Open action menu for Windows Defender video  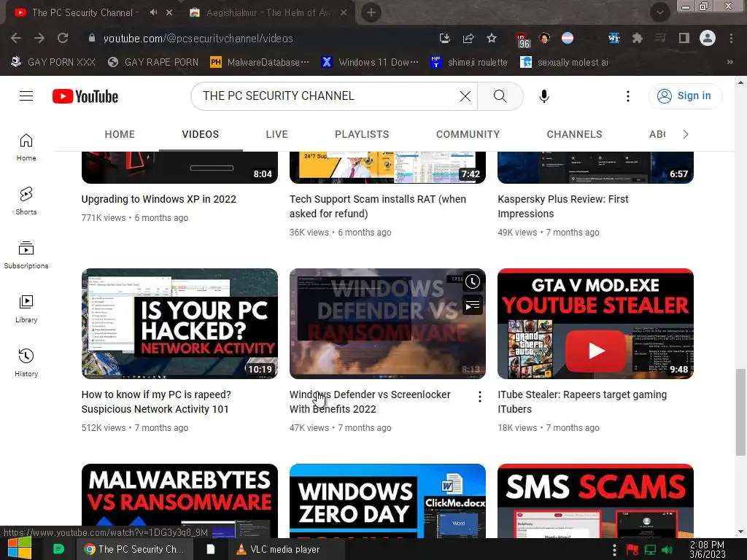click(480, 397)
